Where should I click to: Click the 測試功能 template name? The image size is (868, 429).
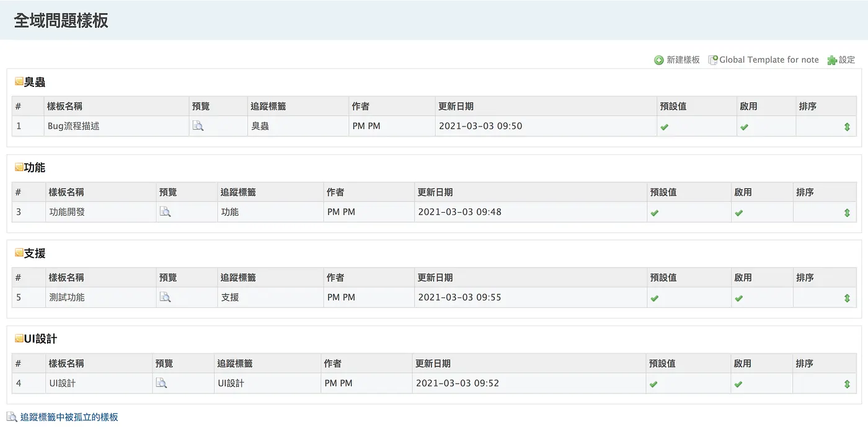(x=67, y=298)
